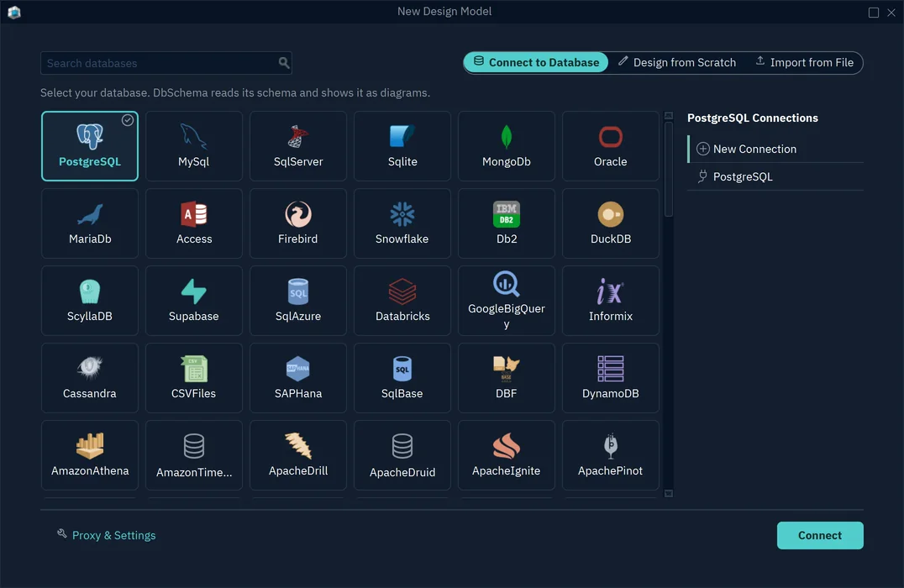904x588 pixels.
Task: Choose the GoogleBigQuery tile
Action: coord(507,301)
